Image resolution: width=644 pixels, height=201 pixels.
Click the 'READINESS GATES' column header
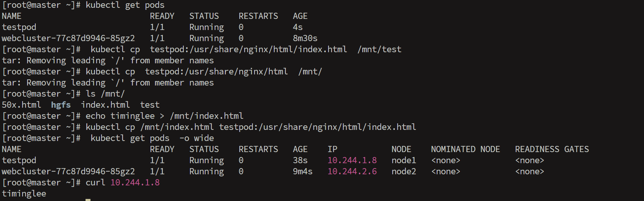click(552, 150)
